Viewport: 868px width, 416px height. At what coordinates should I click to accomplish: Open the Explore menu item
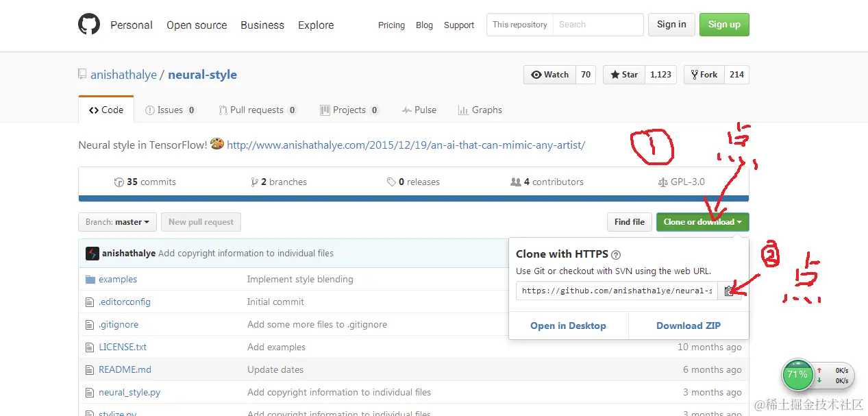tap(316, 25)
